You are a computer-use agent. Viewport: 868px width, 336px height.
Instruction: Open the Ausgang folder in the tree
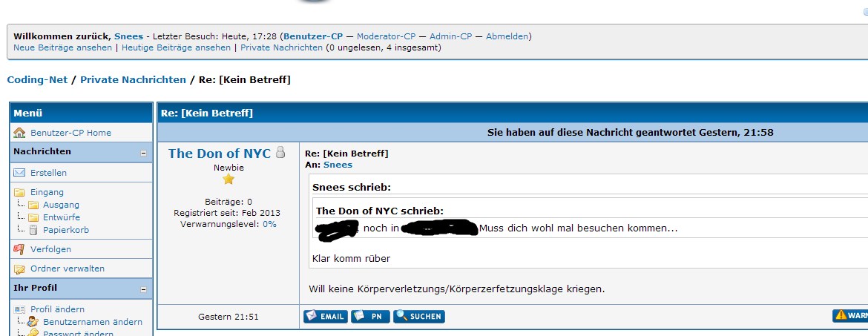pyautogui.click(x=62, y=204)
